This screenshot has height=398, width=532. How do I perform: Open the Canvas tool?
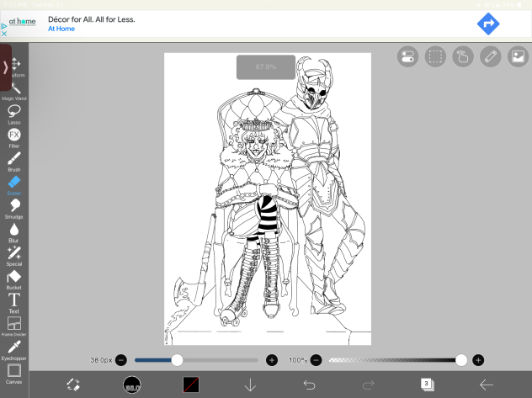(x=14, y=374)
